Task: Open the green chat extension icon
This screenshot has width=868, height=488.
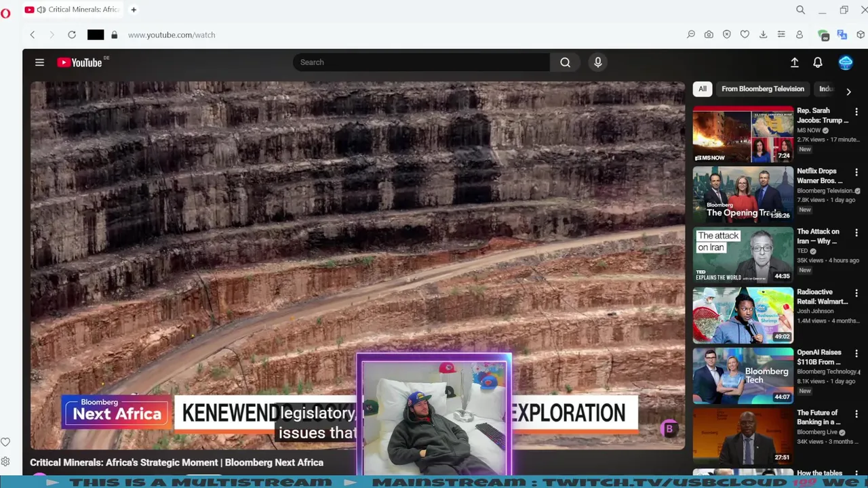Action: click(823, 35)
